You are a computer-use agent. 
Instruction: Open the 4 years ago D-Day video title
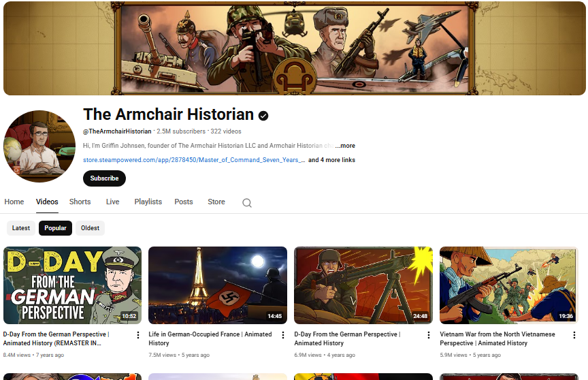pos(347,338)
